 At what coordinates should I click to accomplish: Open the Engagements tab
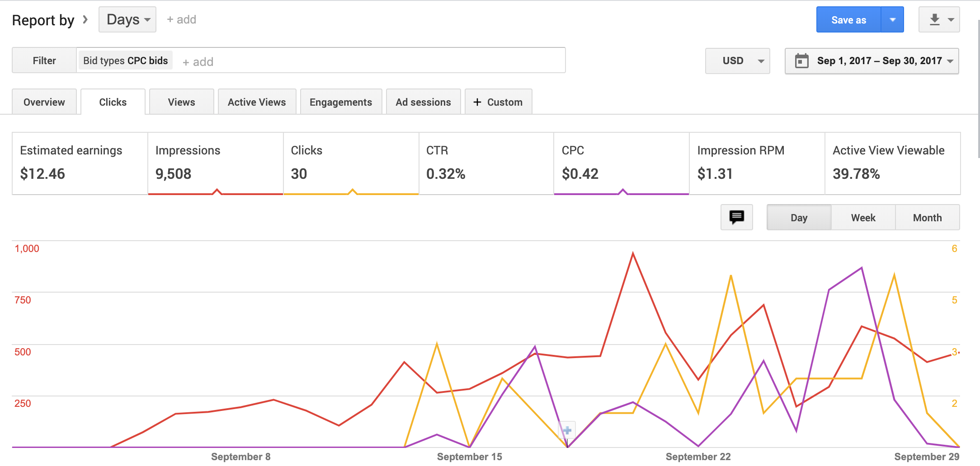coord(341,102)
